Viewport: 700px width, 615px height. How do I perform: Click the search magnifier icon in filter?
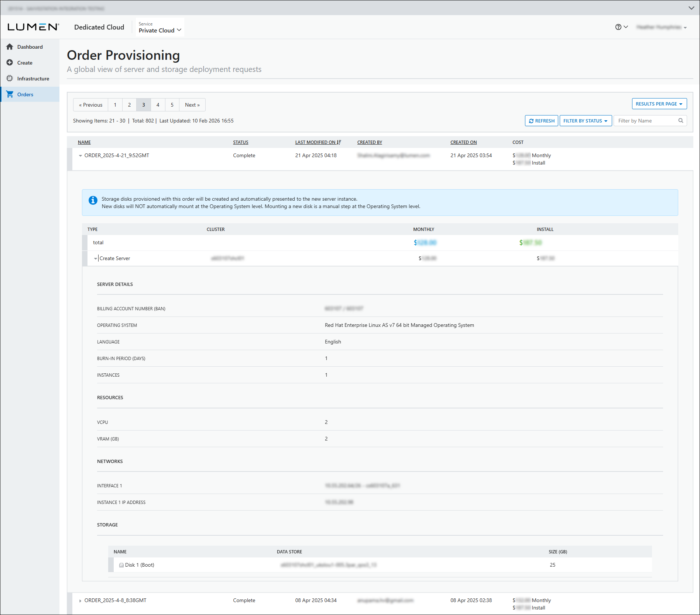(681, 121)
